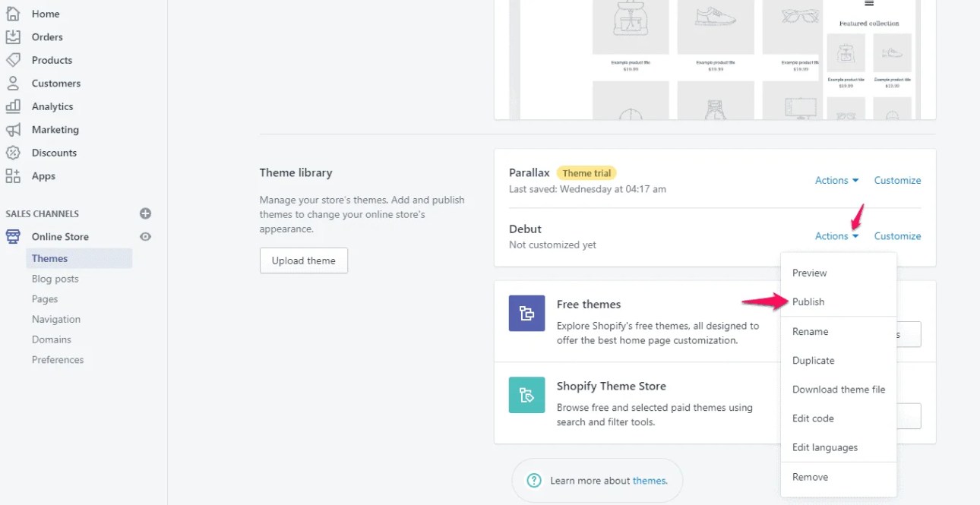Click the Products tag icon
Image resolution: width=980 pixels, height=505 pixels.
click(x=13, y=60)
